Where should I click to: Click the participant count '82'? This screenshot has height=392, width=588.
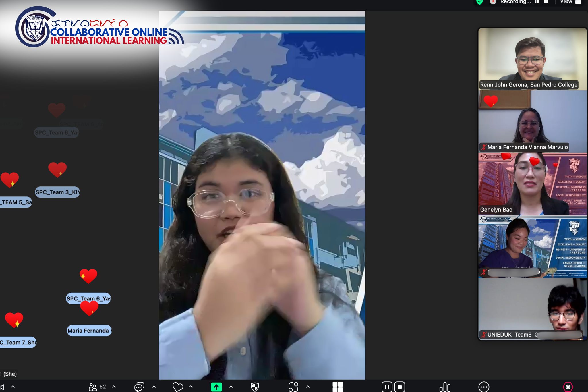click(x=103, y=387)
